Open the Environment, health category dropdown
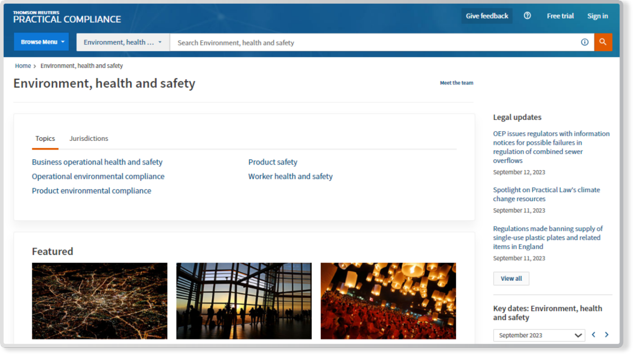This screenshot has width=644, height=362. pyautogui.click(x=122, y=42)
